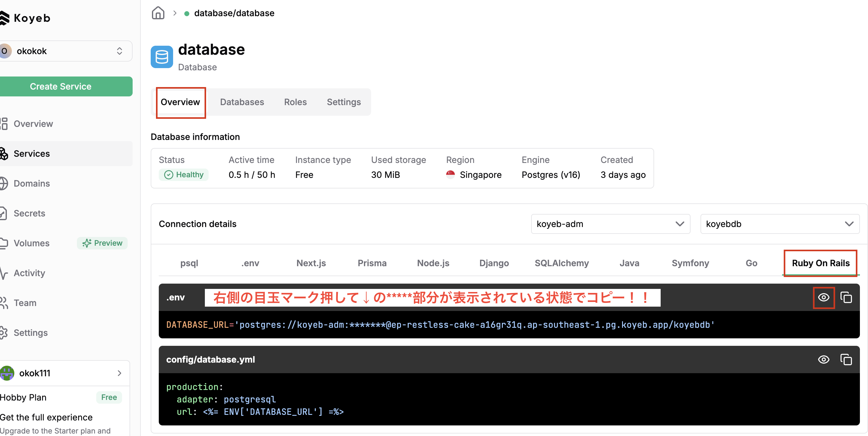Click the home icon in the breadcrumb
Screen dimensions: 868x436
click(158, 12)
